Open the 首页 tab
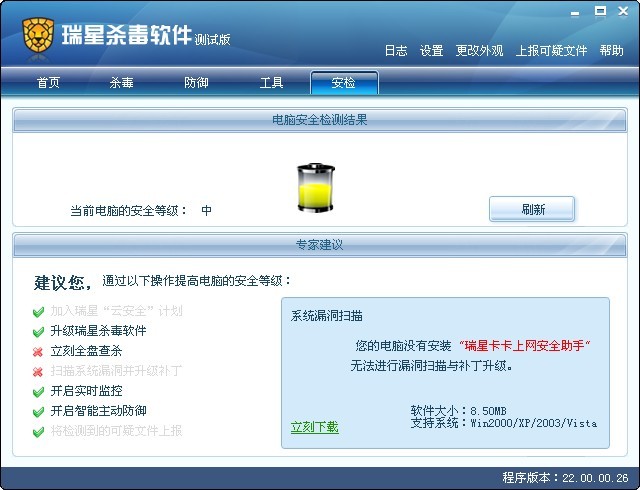The width and height of the screenshot is (640, 490). pyautogui.click(x=48, y=83)
